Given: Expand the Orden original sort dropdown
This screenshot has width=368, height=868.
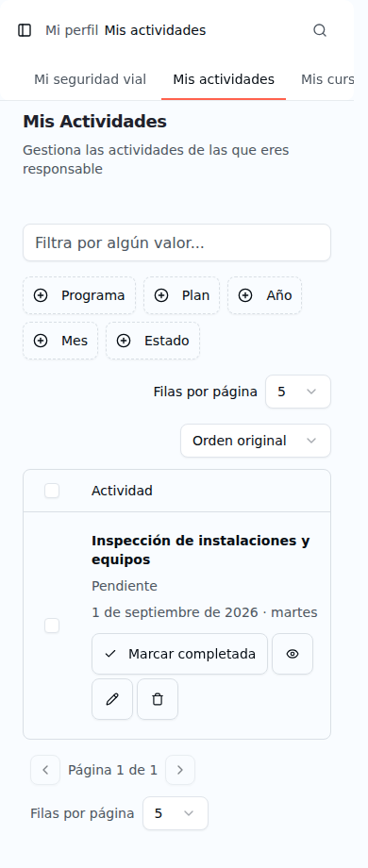Looking at the screenshot, I should (256, 441).
